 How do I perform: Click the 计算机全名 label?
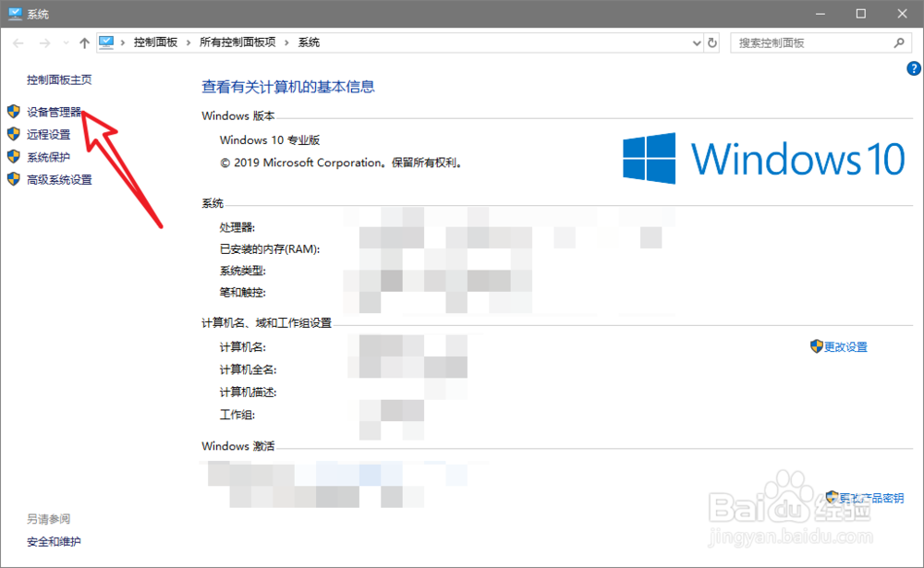(x=248, y=370)
